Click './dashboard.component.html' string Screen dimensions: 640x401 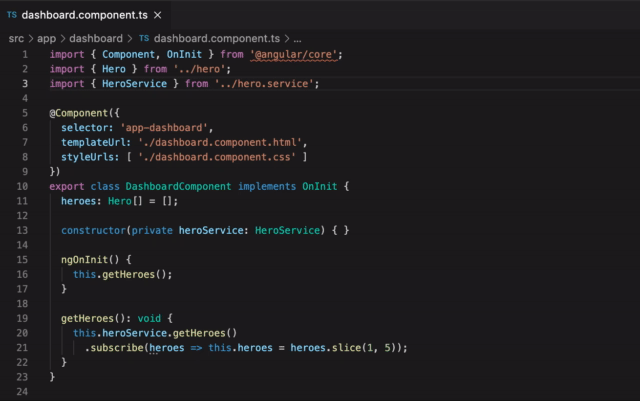pyautogui.click(x=220, y=143)
